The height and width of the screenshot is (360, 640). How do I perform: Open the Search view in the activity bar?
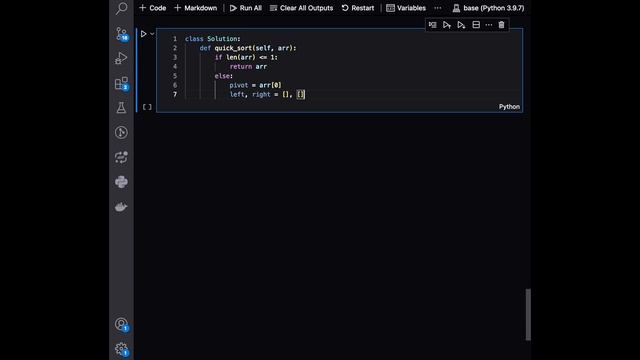tap(121, 8)
